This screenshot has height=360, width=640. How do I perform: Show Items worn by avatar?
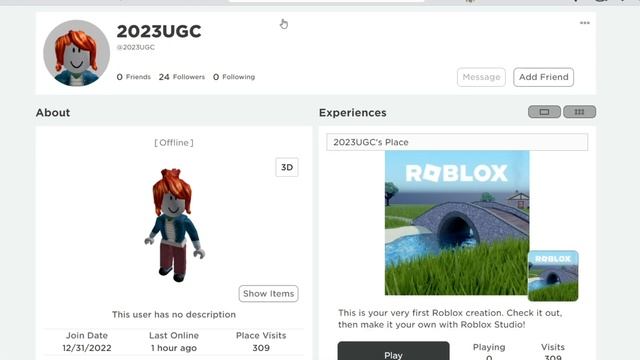pos(269,293)
